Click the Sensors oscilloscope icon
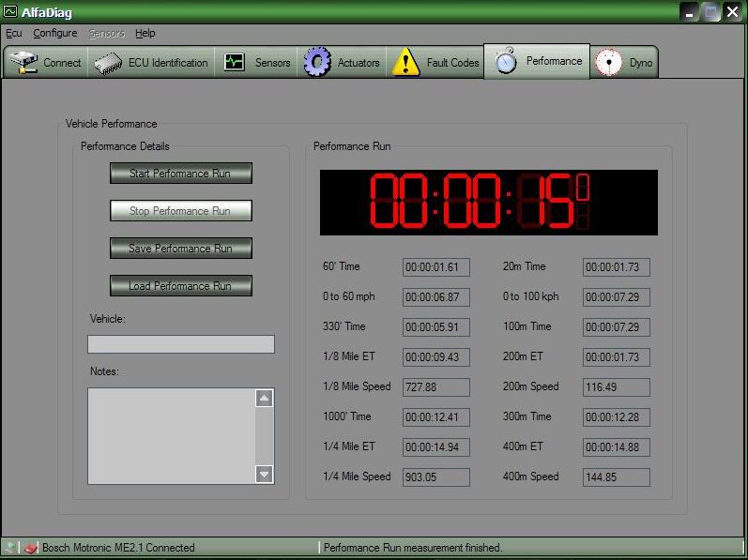This screenshot has height=560, width=748. tap(235, 63)
